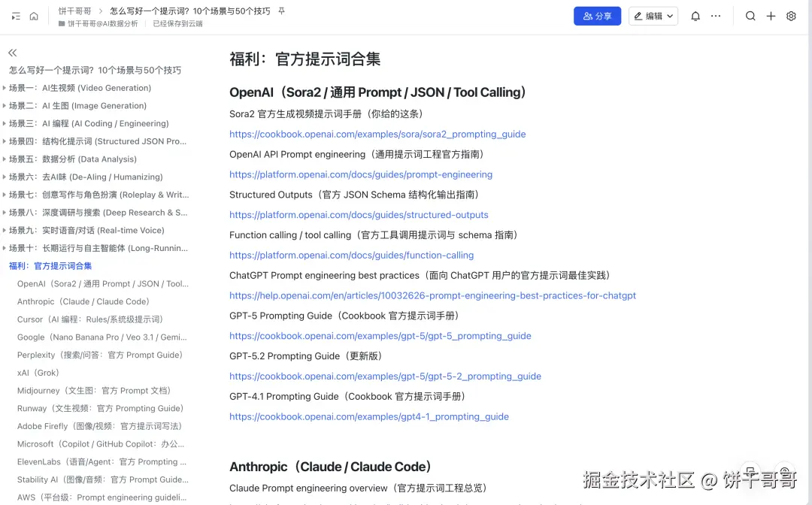Jump to Stability AI outline entry

click(102, 479)
